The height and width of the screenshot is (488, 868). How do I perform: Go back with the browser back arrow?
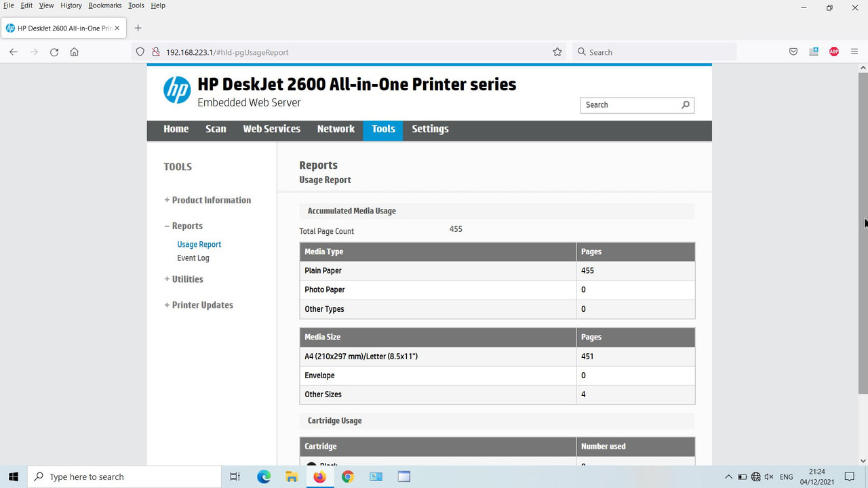tap(14, 52)
